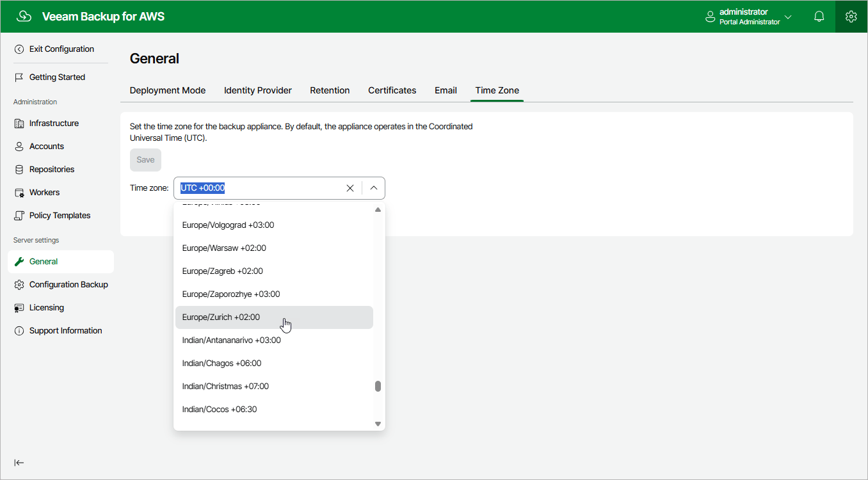868x480 pixels.
Task: Click the Getting Started link
Action: pos(56,77)
